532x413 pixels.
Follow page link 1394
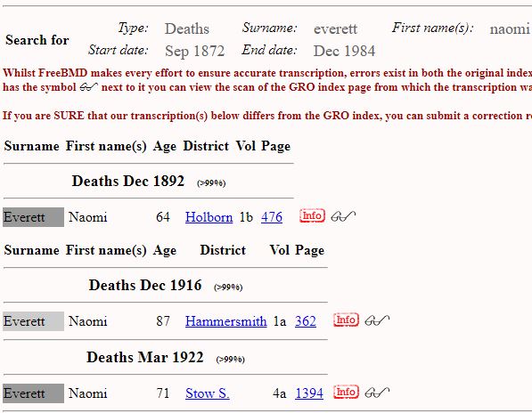309,393
